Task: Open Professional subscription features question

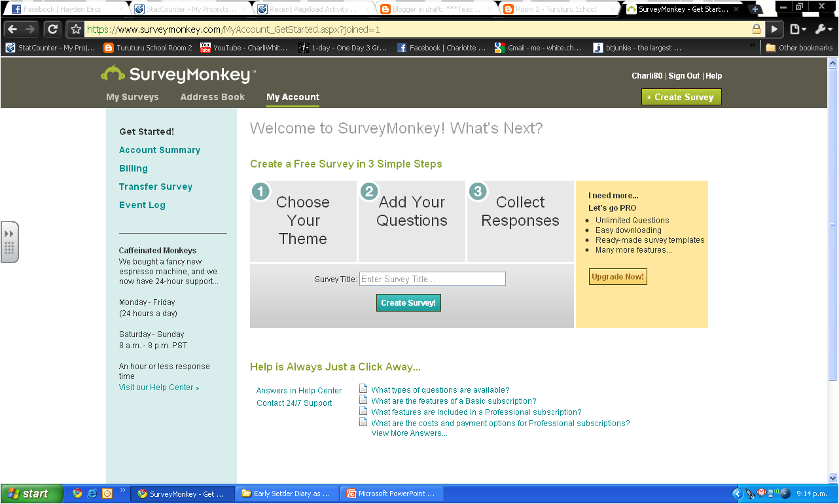Action: [x=476, y=412]
